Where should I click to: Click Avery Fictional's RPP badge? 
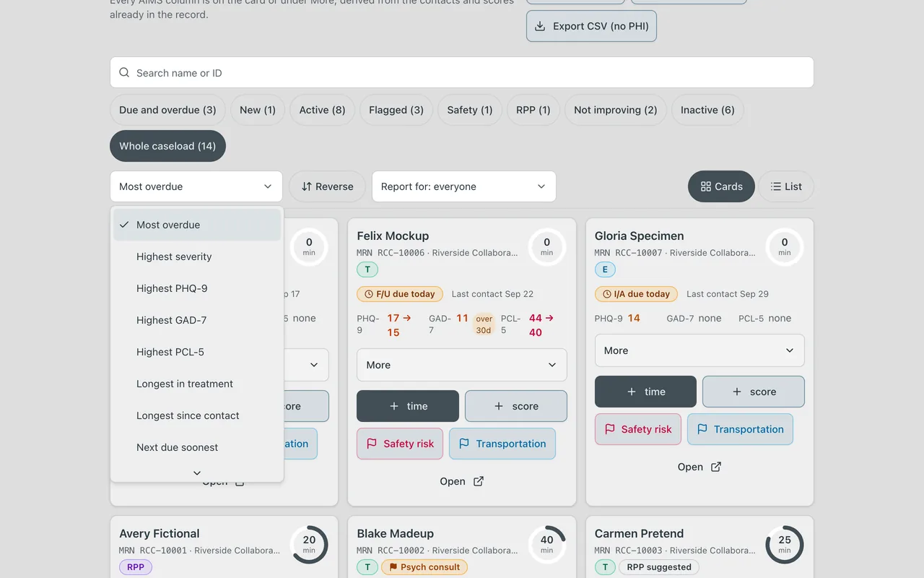click(136, 567)
